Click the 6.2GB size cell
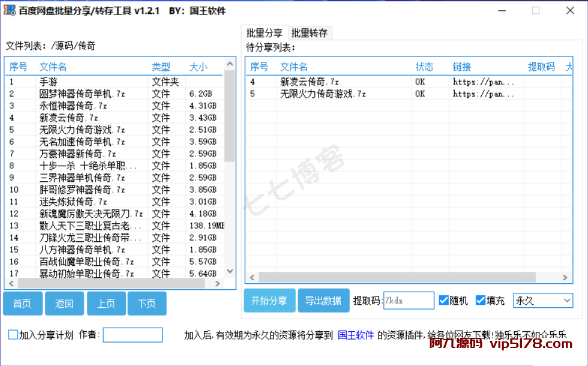The height and width of the screenshot is (366, 588). [x=200, y=94]
